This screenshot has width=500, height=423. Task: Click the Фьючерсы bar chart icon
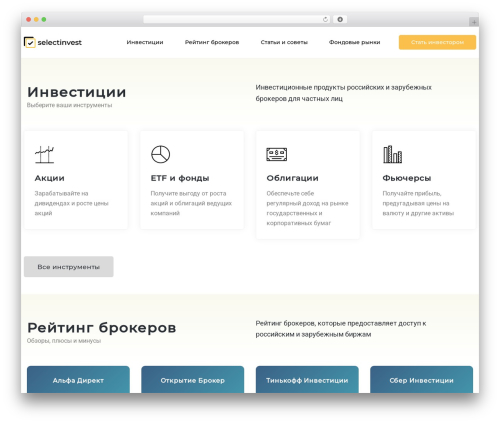(392, 154)
